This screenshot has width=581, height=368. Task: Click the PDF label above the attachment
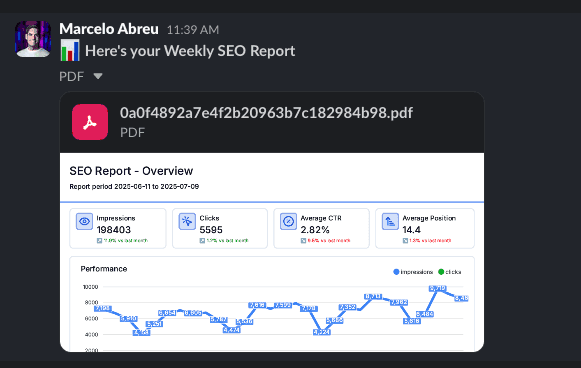click(x=71, y=76)
